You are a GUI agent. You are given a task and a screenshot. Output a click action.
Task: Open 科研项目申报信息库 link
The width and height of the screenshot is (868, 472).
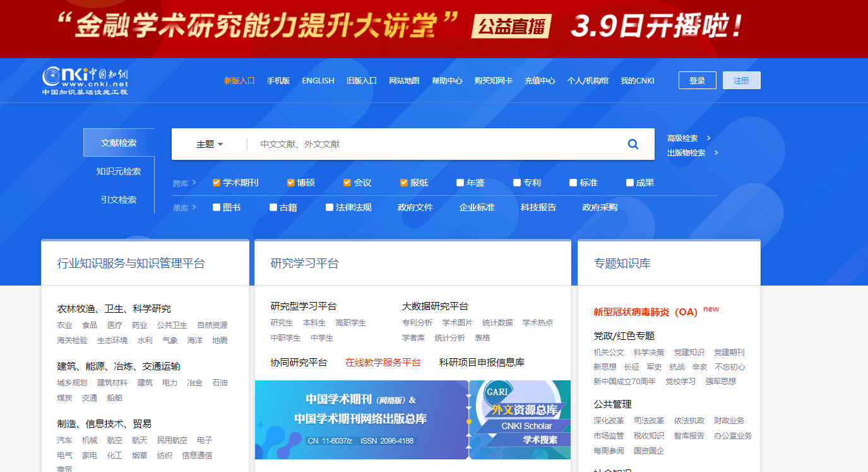(x=482, y=362)
